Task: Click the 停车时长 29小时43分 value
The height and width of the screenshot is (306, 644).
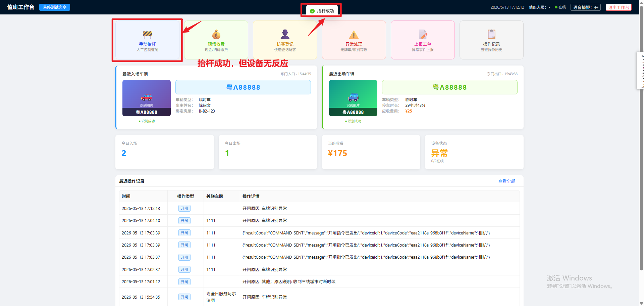Action: pyautogui.click(x=415, y=105)
